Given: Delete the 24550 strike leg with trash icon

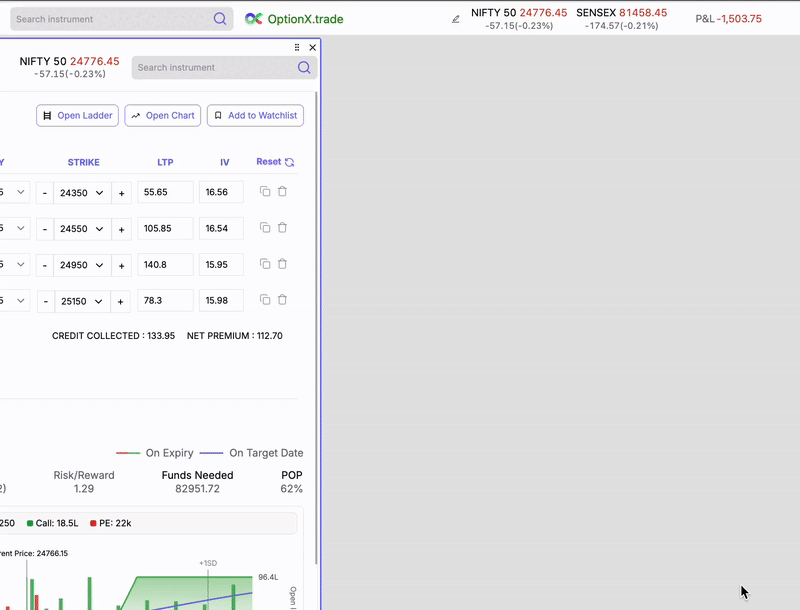Looking at the screenshot, I should click(282, 228).
